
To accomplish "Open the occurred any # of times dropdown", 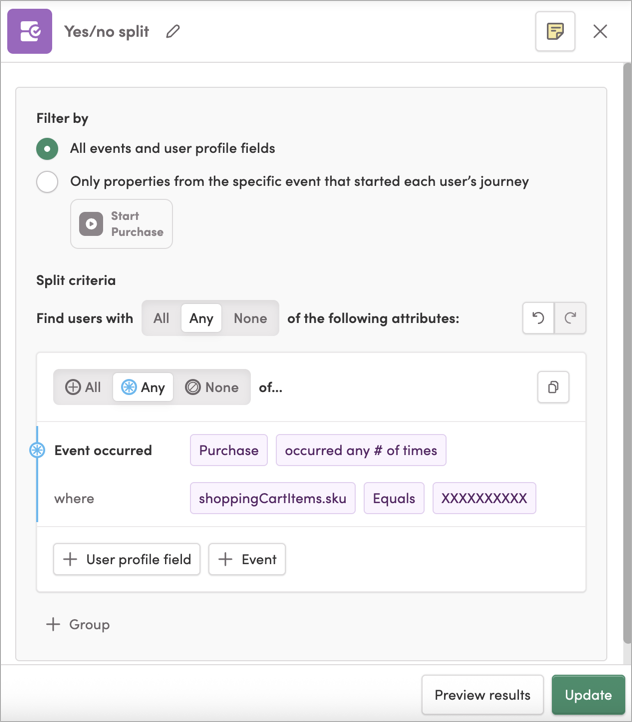I will [361, 450].
